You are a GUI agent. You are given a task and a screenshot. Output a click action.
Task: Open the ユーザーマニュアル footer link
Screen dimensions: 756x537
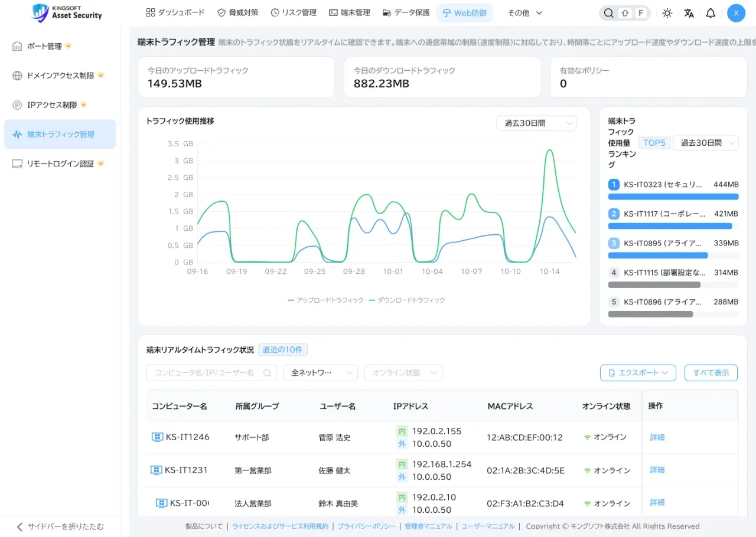pos(488,526)
